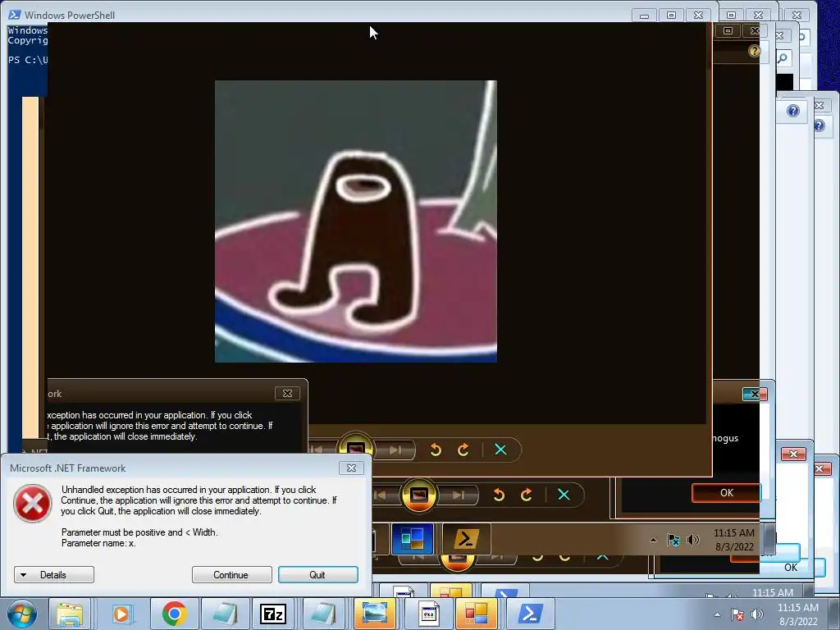Rotate clockwise in the front photo viewer

click(x=463, y=450)
